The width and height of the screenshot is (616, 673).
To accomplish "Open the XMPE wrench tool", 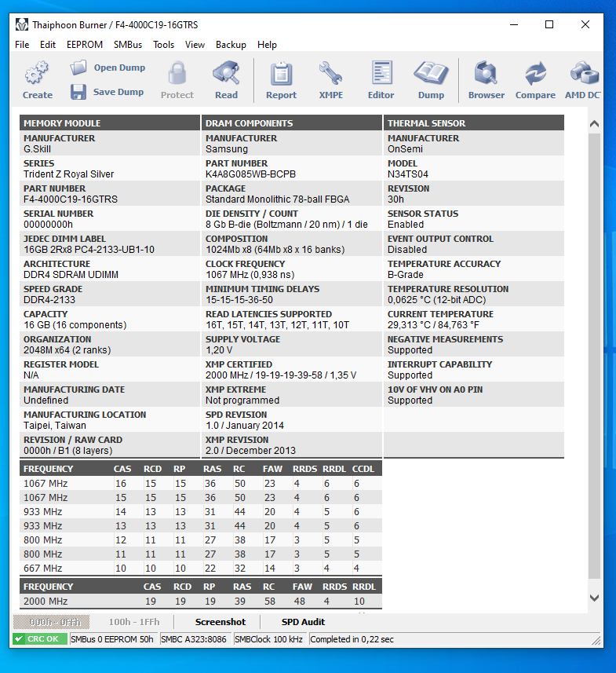I will (330, 72).
